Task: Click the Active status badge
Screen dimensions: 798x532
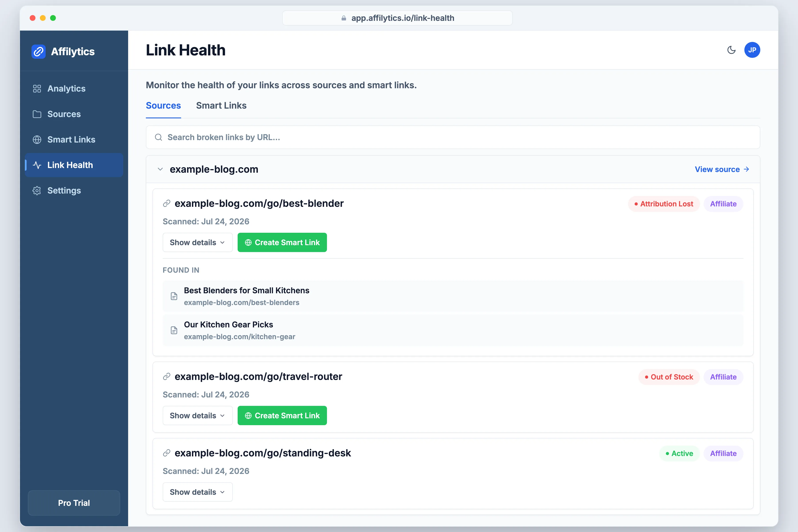Action: click(x=679, y=454)
